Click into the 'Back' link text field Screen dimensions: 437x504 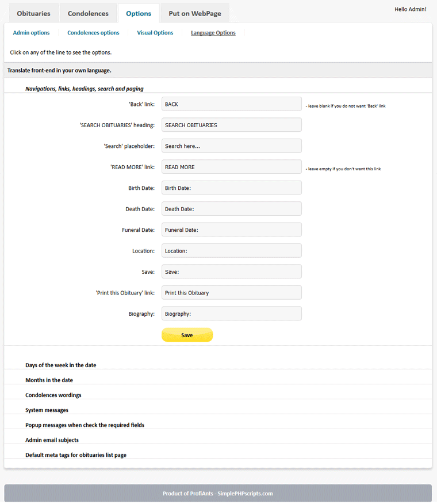point(231,104)
